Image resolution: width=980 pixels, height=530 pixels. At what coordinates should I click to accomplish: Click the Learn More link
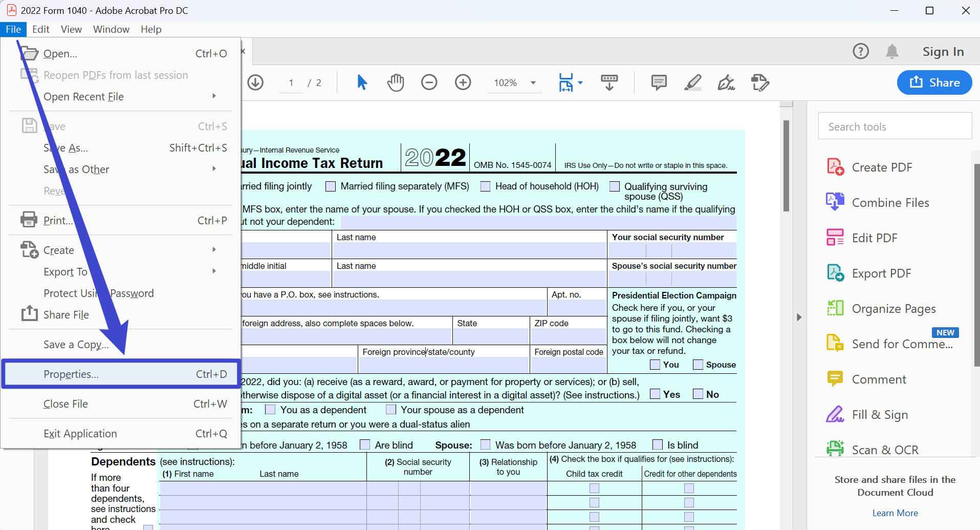tap(895, 513)
